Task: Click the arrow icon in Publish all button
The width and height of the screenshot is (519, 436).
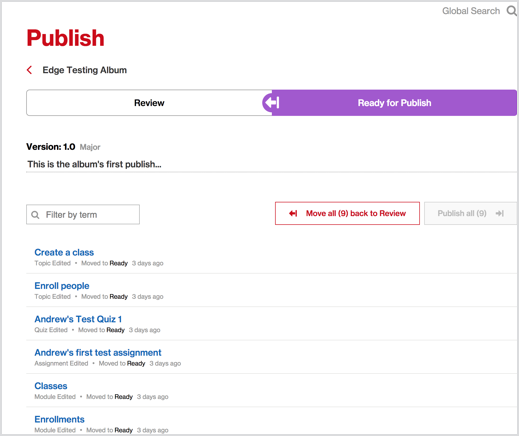Action: point(499,213)
